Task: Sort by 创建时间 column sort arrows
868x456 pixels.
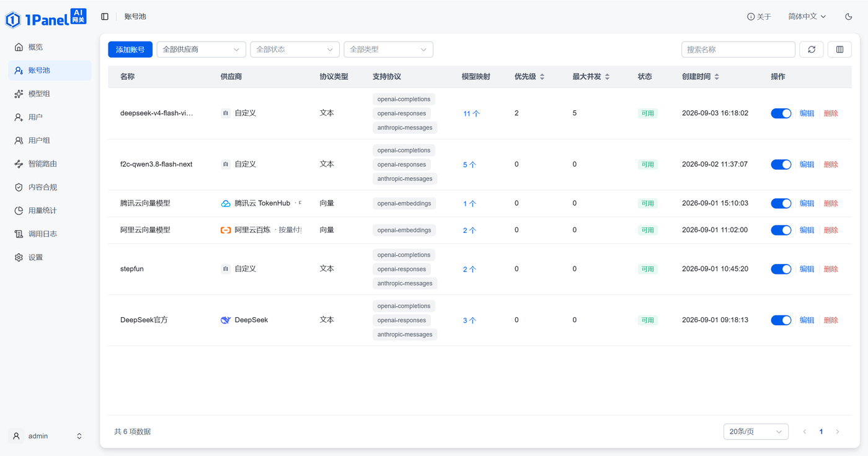Action: pyautogui.click(x=717, y=77)
